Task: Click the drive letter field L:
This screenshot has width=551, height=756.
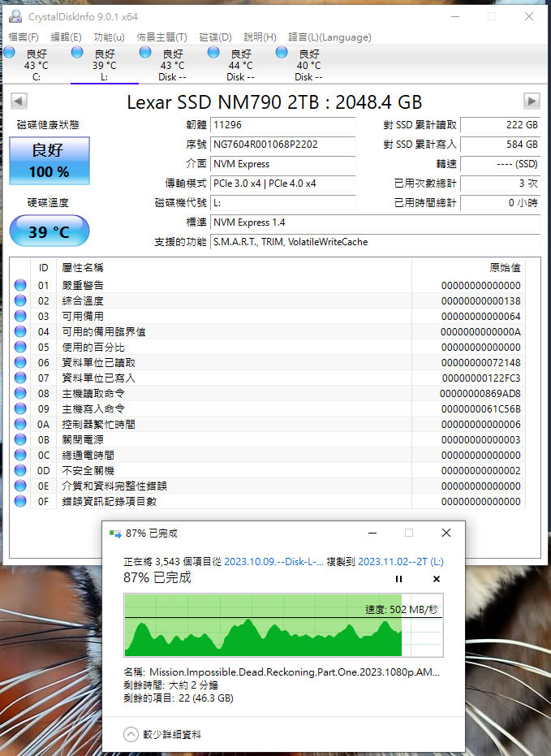Action: point(282,203)
